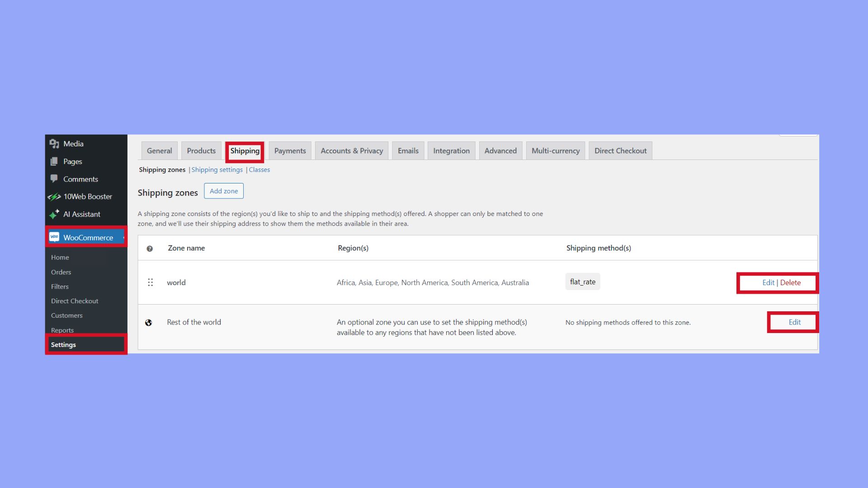This screenshot has width=868, height=488.
Task: Open Comments via the speech bubble icon
Action: click(x=54, y=179)
